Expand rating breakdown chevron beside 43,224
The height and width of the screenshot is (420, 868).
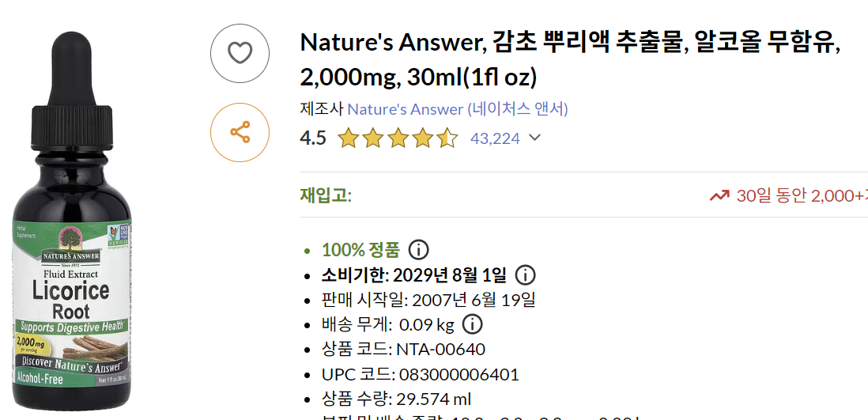click(x=535, y=138)
